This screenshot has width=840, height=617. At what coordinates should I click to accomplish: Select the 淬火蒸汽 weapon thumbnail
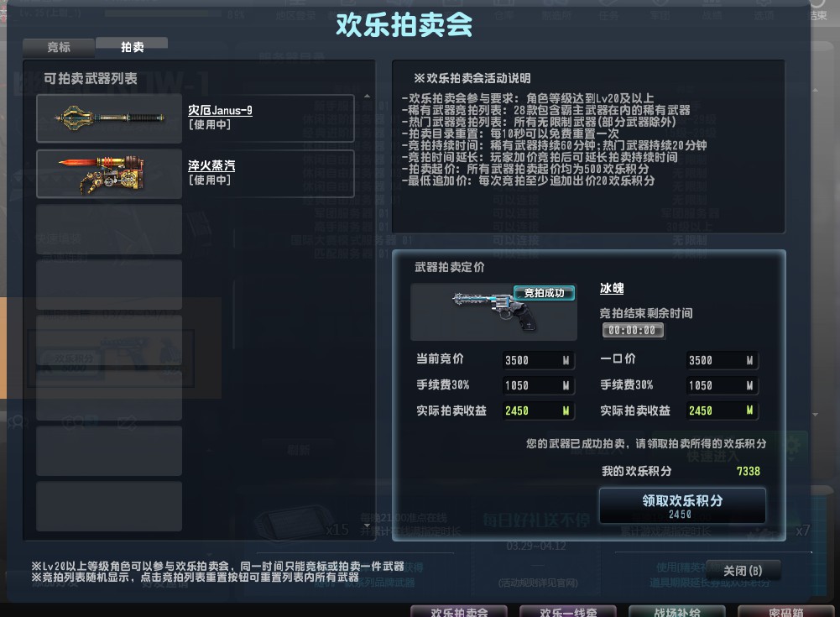[x=109, y=174]
